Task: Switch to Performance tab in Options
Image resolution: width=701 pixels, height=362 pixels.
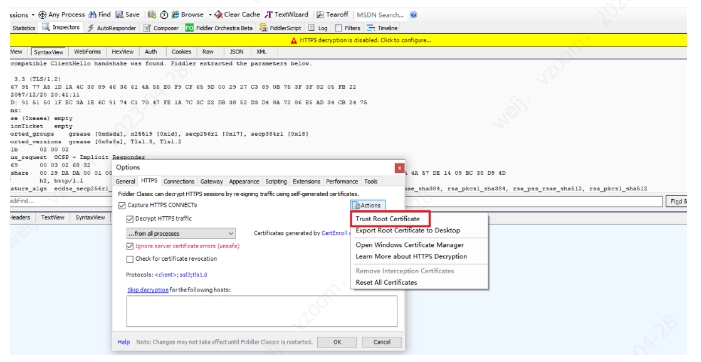Action: 342,181
